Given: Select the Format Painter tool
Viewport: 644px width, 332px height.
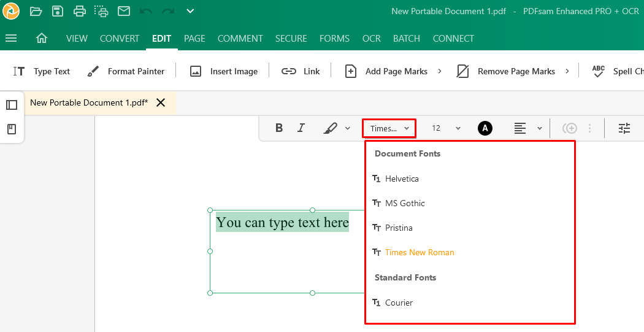Looking at the screenshot, I should (x=126, y=72).
